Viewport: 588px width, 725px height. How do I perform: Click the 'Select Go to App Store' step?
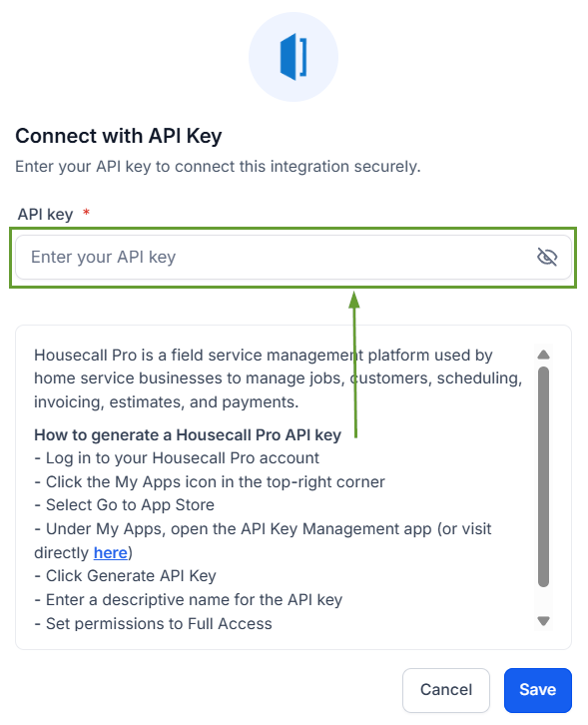125,505
